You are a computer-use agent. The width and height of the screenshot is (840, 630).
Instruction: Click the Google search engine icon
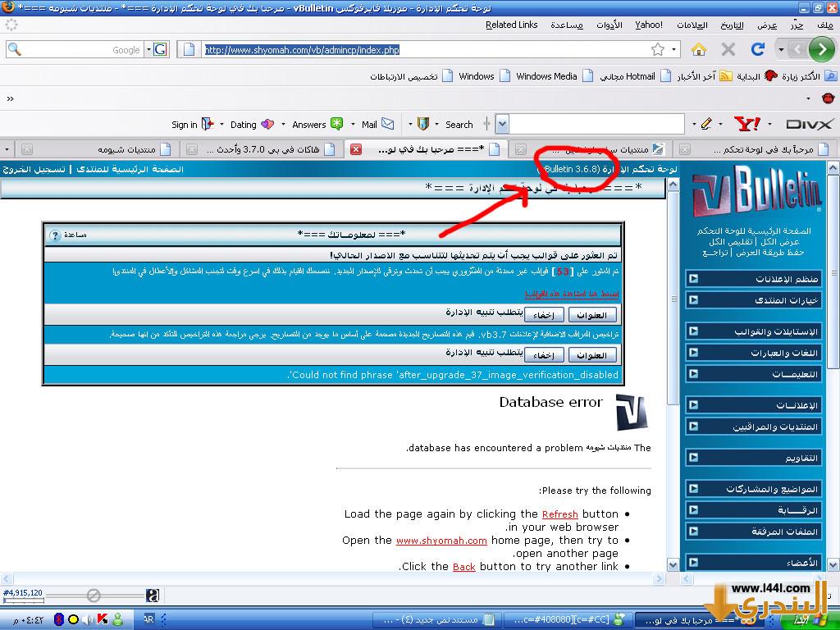(x=160, y=50)
